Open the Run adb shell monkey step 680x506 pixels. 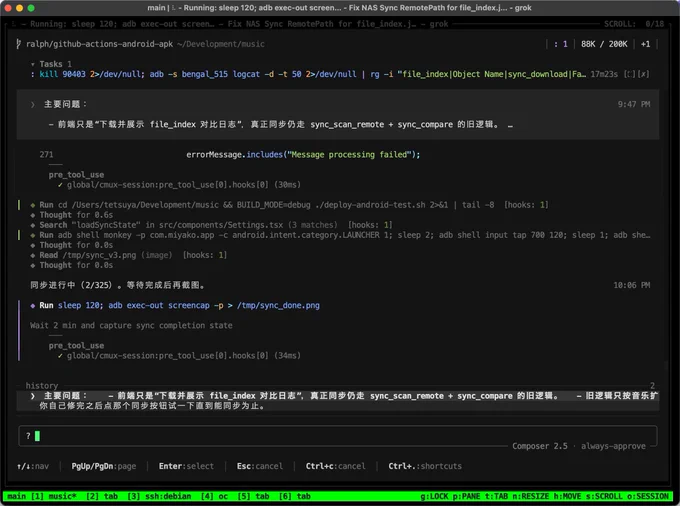pos(340,235)
